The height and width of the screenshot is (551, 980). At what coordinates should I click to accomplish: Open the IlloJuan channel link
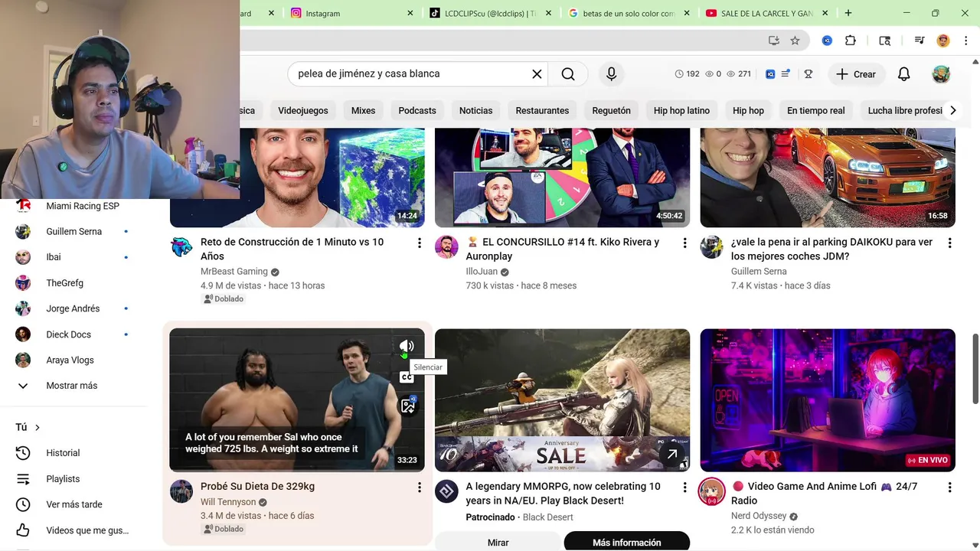[x=482, y=272]
